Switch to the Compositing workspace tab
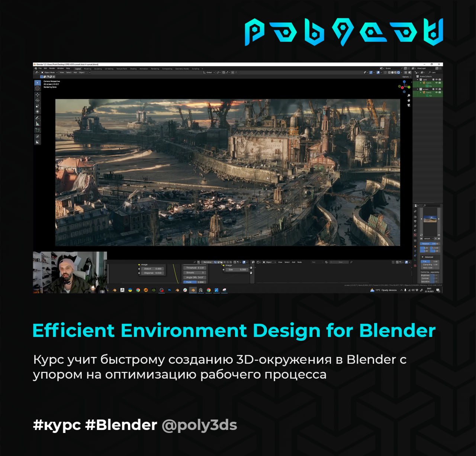476x456 pixels. pos(167,69)
